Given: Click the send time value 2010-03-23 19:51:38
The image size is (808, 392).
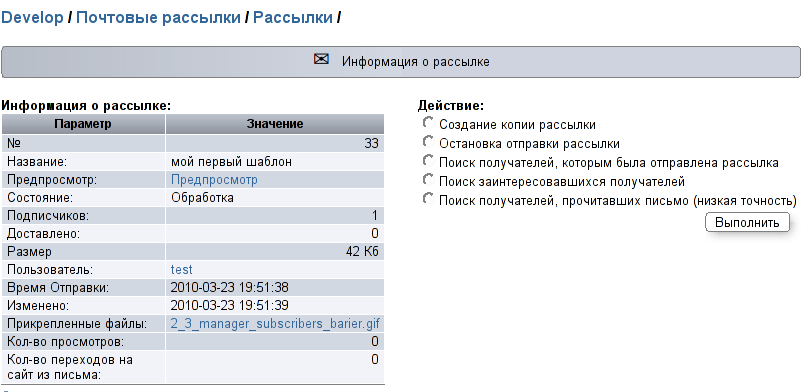Looking at the screenshot, I should pyautogui.click(x=229, y=287).
